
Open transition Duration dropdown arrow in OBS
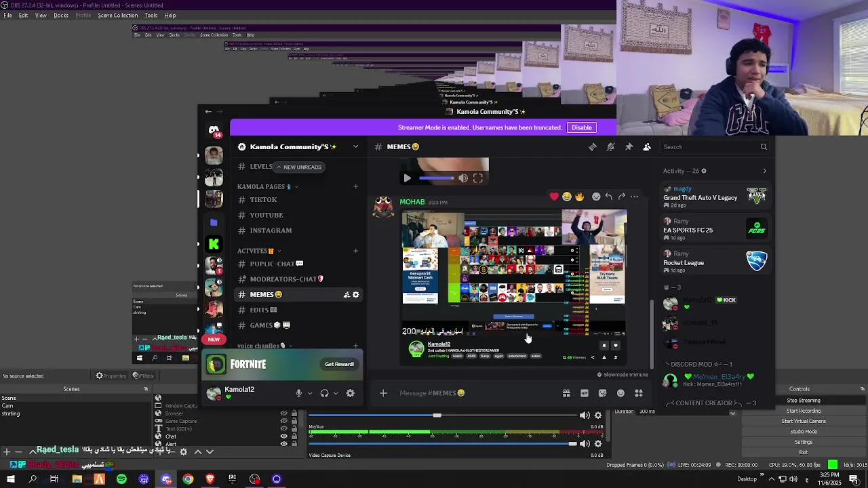pyautogui.click(x=732, y=413)
